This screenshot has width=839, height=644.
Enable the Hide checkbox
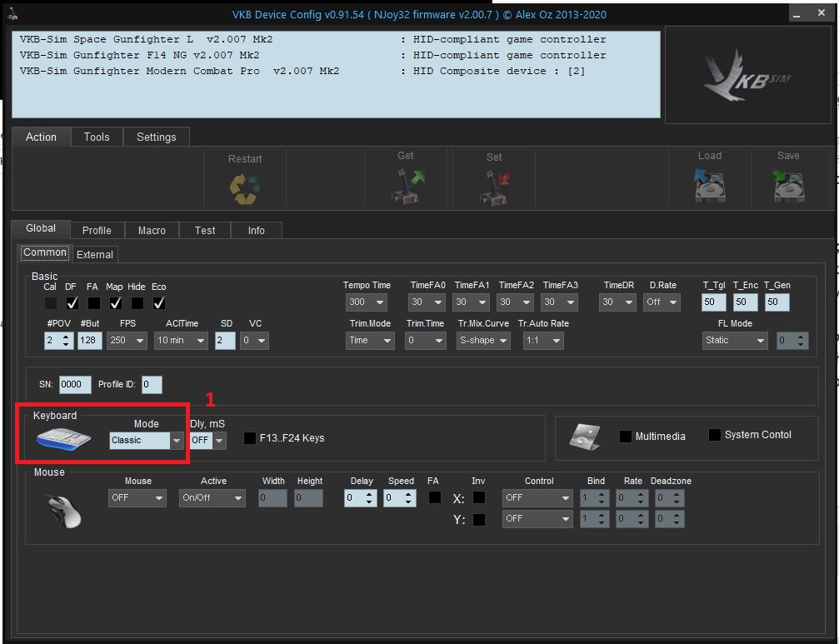click(x=137, y=303)
